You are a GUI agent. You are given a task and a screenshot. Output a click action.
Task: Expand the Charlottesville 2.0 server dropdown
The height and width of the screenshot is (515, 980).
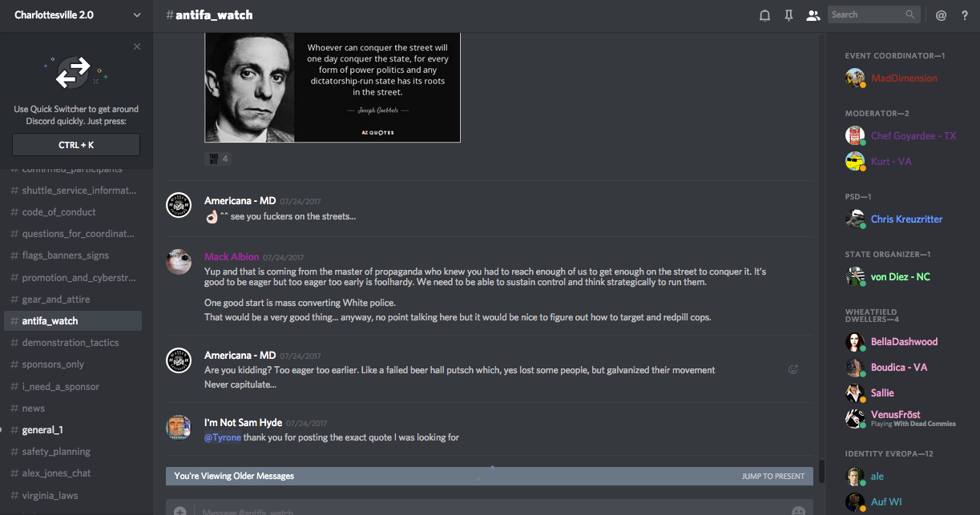coord(137,15)
